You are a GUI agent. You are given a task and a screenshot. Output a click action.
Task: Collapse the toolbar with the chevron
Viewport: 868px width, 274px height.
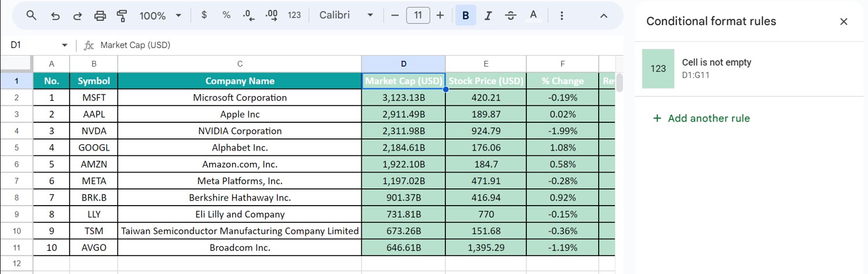[603, 16]
